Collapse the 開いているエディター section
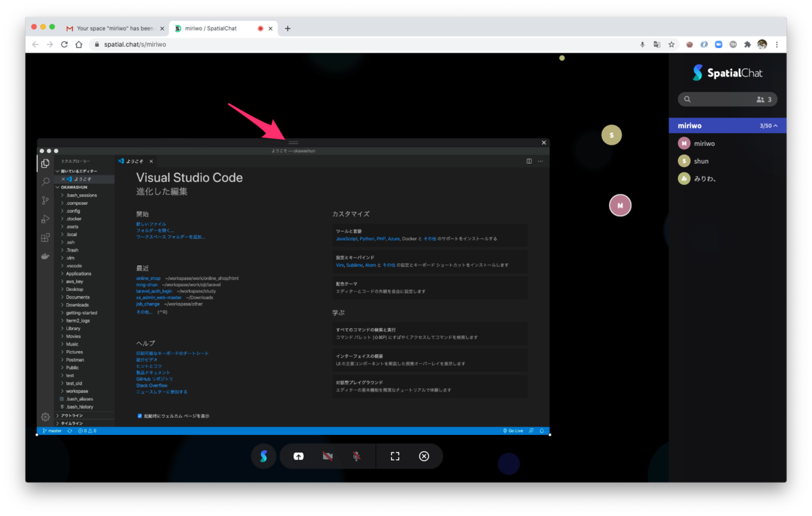The width and height of the screenshot is (812, 516). click(x=84, y=172)
